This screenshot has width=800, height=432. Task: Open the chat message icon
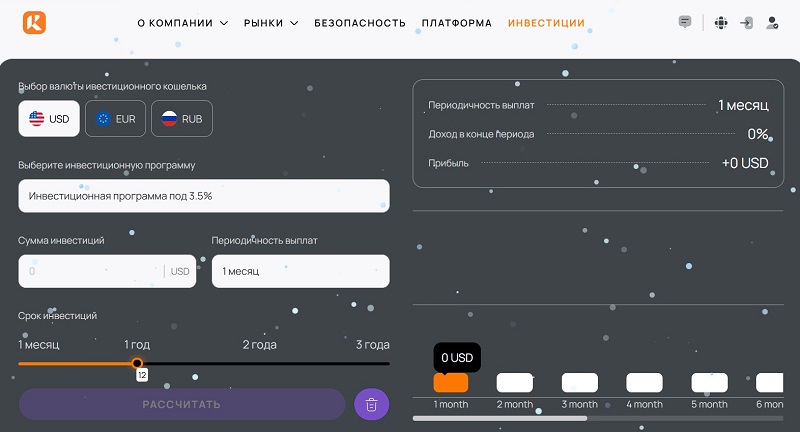point(685,22)
